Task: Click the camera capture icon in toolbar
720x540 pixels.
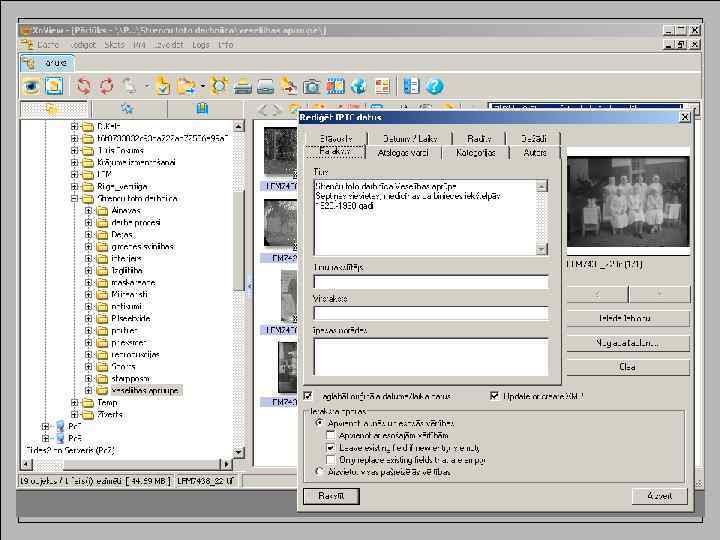Action: coord(312,87)
